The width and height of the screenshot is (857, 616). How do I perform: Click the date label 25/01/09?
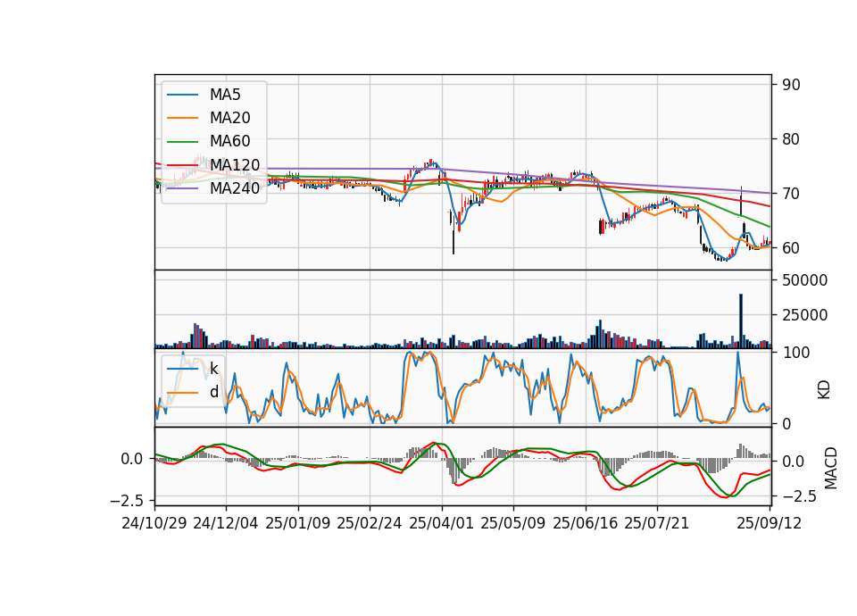[x=298, y=523]
